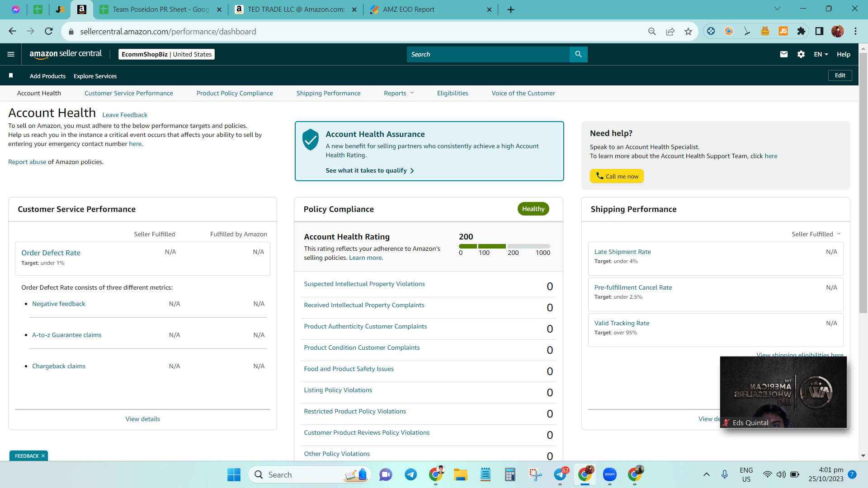Image resolution: width=868 pixels, height=488 pixels.
Task: Close the Team Poseidon PR Sheet tab
Action: [219, 9]
